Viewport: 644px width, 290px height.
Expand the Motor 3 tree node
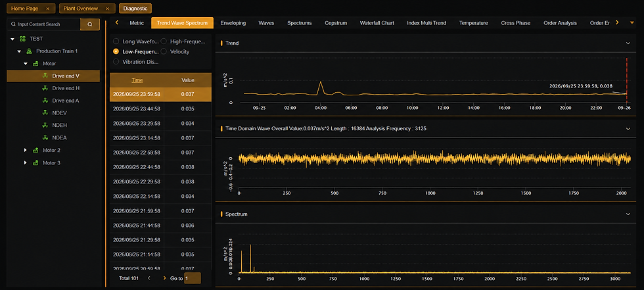click(26, 162)
